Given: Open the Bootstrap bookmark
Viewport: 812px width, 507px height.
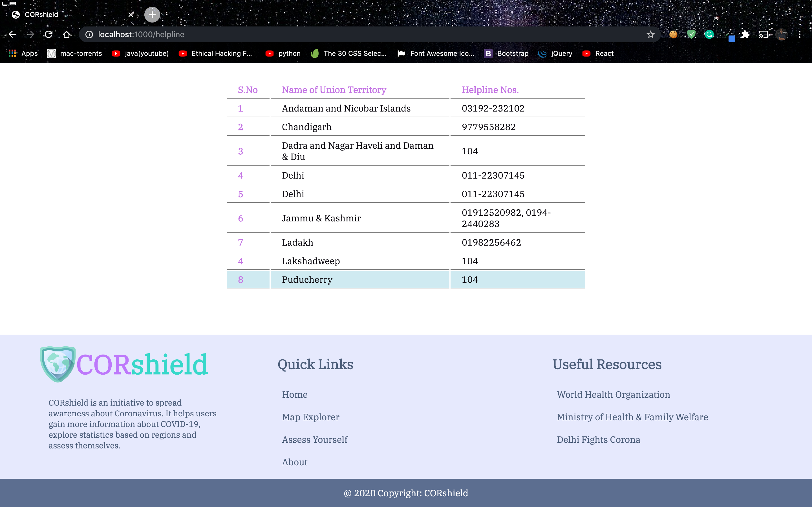Looking at the screenshot, I should pyautogui.click(x=507, y=54).
